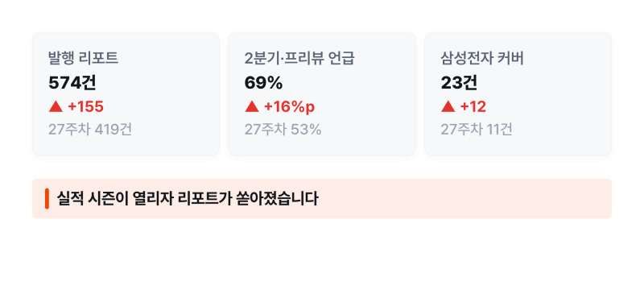
Task: Select the 삼성전자 커버 card title
Action: 482,58
